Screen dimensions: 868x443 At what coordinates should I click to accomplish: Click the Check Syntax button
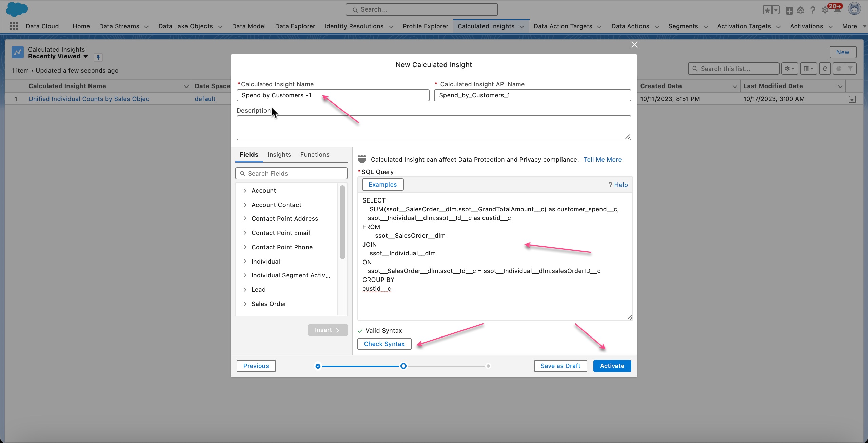tap(384, 344)
